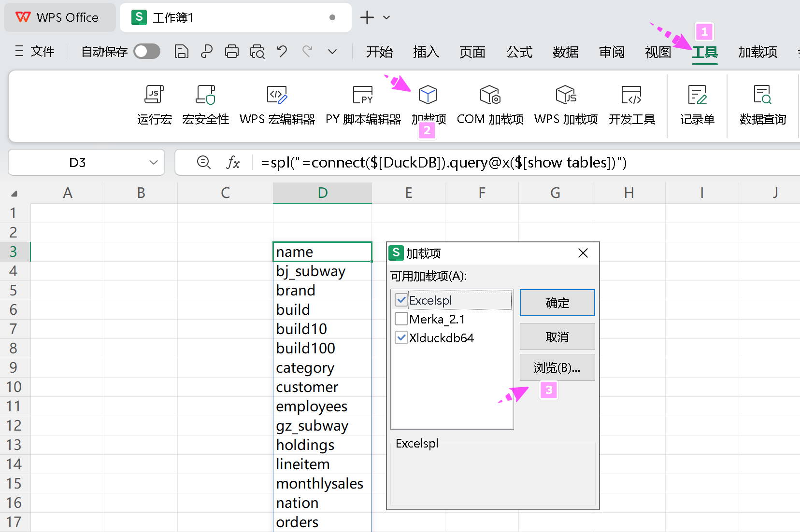Screen dimensions: 800x532
Task: Open the Data Query (数据查询) tool
Action: point(762,95)
